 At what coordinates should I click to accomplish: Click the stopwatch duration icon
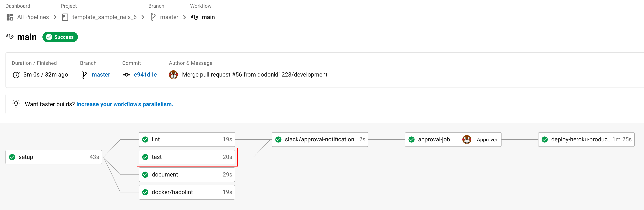coord(16,75)
